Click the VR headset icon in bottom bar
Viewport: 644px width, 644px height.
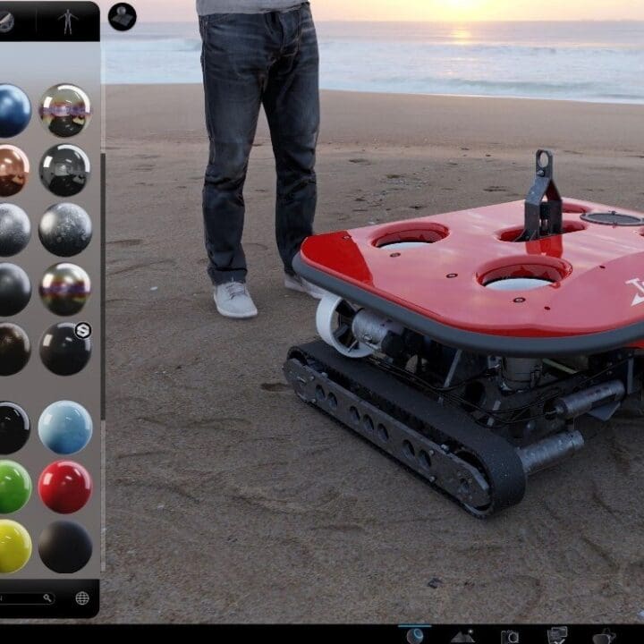pyautogui.click(x=604, y=636)
